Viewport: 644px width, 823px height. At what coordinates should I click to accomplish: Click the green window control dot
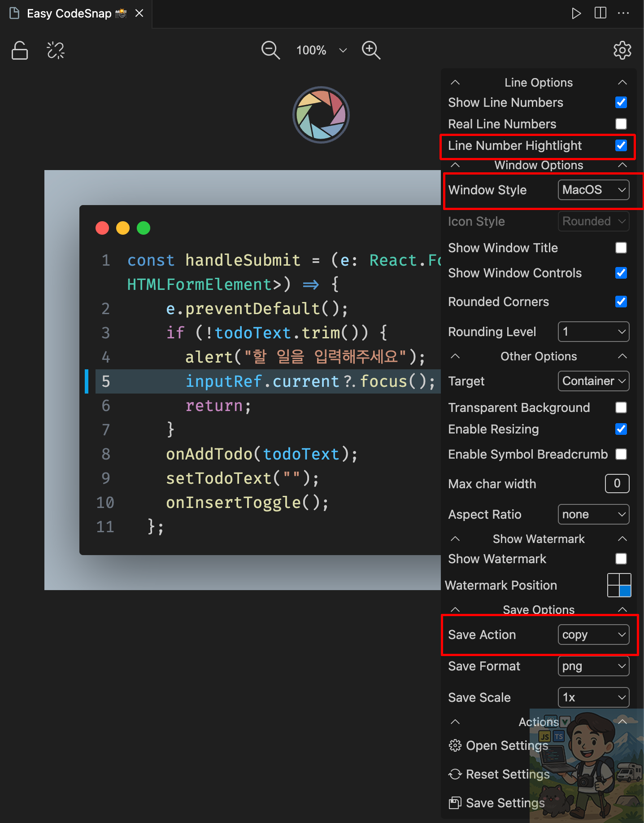[144, 228]
